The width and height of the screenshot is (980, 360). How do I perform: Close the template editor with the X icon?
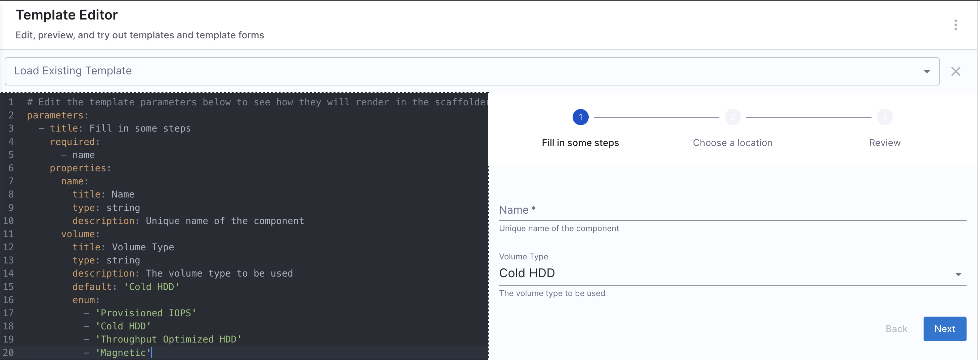[x=955, y=72]
